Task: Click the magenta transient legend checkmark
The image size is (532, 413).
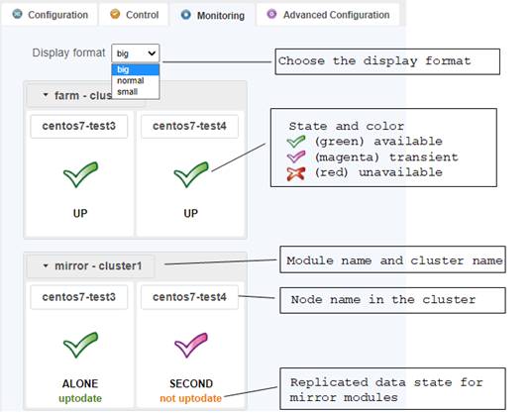Action: (296, 157)
